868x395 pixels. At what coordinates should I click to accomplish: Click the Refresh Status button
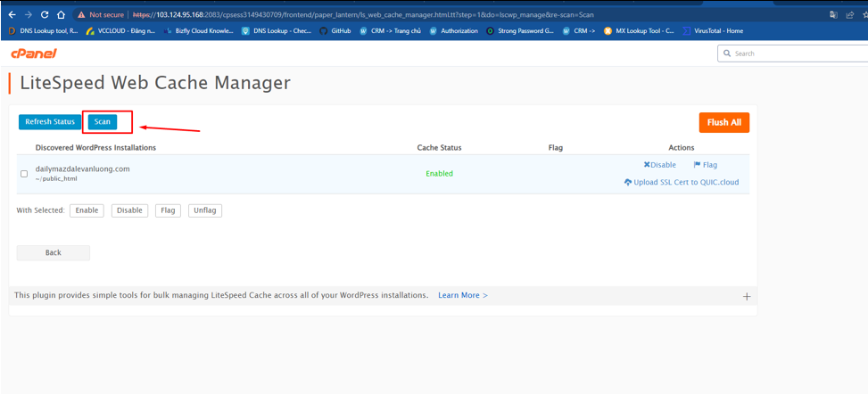click(x=50, y=121)
